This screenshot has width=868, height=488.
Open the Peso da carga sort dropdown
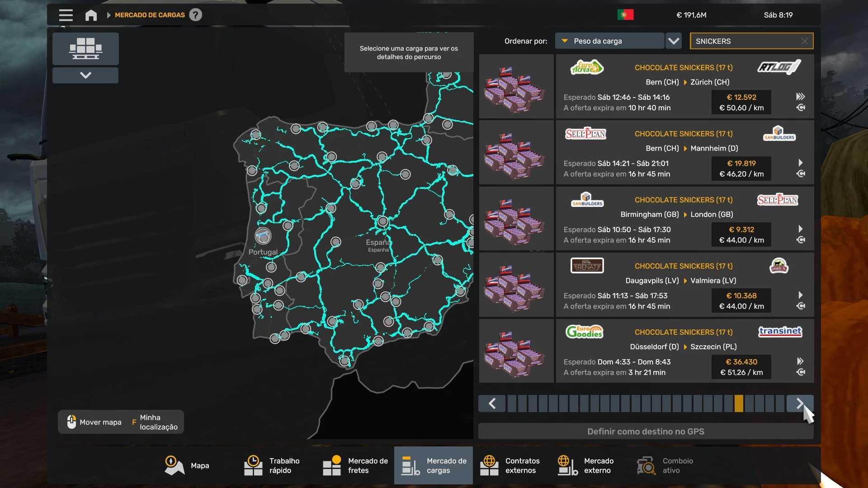pyautogui.click(x=609, y=41)
